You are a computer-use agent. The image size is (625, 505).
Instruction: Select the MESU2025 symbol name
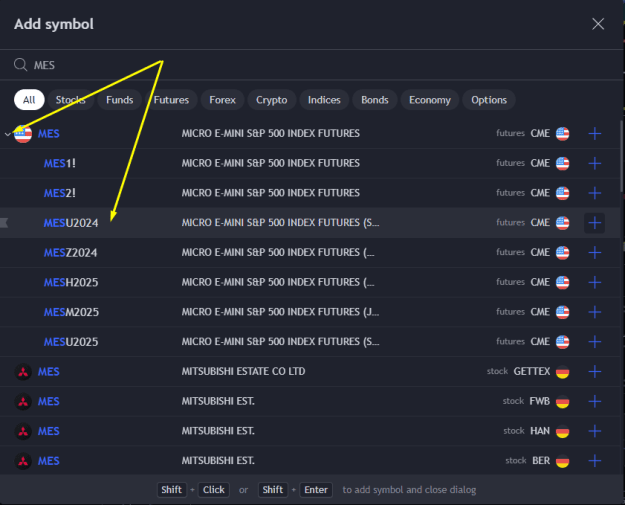71,342
